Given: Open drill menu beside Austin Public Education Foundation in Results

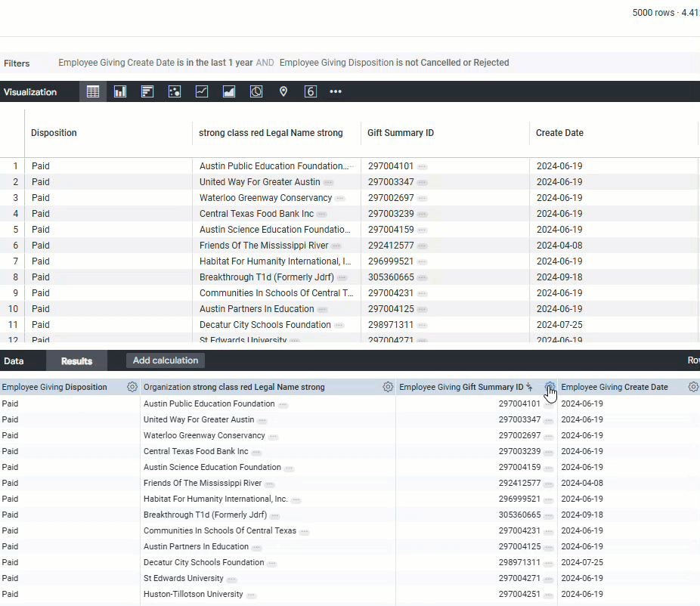Looking at the screenshot, I should point(283,405).
